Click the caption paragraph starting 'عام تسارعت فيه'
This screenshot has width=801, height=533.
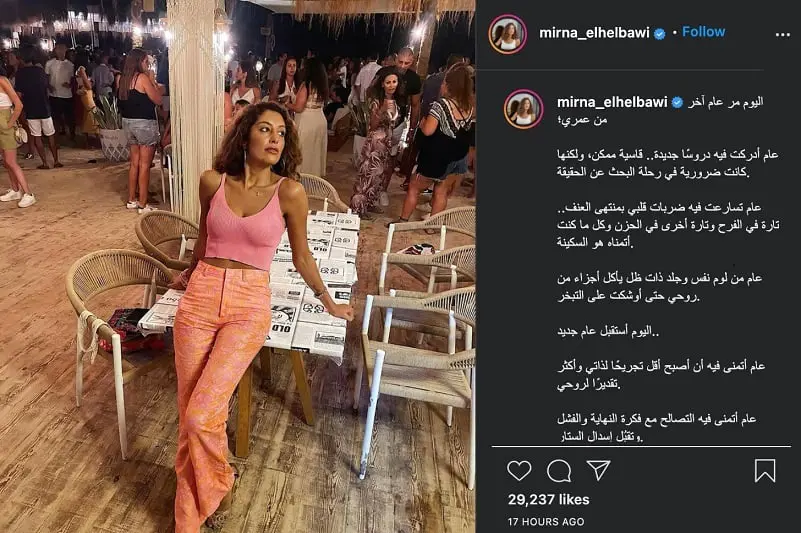(x=668, y=225)
